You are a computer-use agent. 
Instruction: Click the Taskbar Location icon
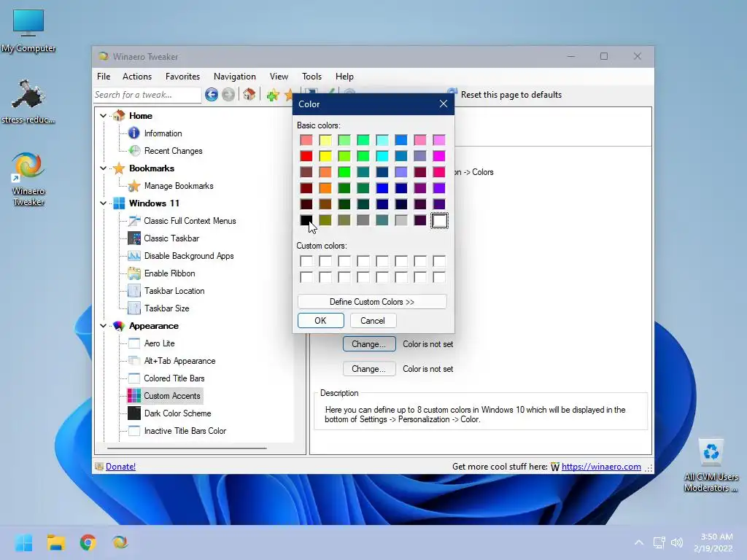coord(134,291)
